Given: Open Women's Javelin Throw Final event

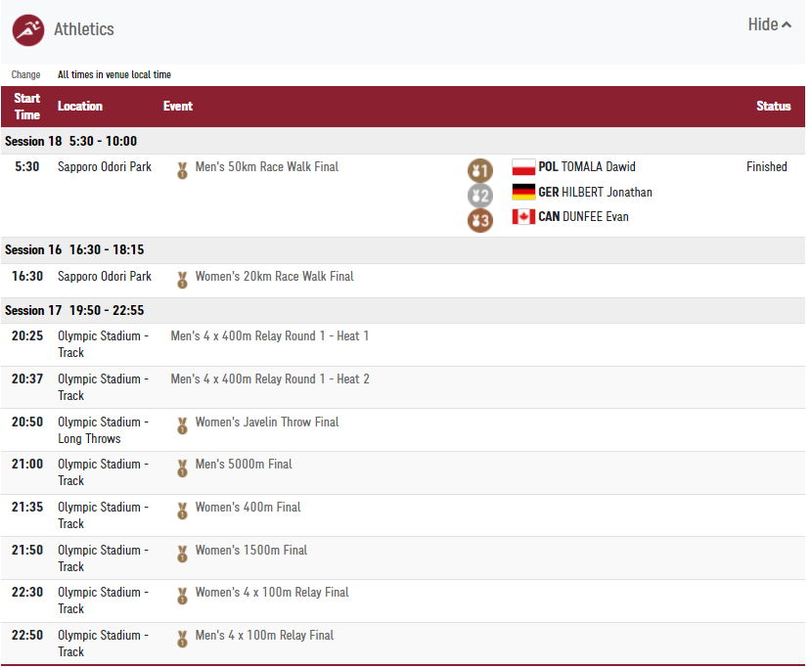Looking at the screenshot, I should [x=267, y=423].
